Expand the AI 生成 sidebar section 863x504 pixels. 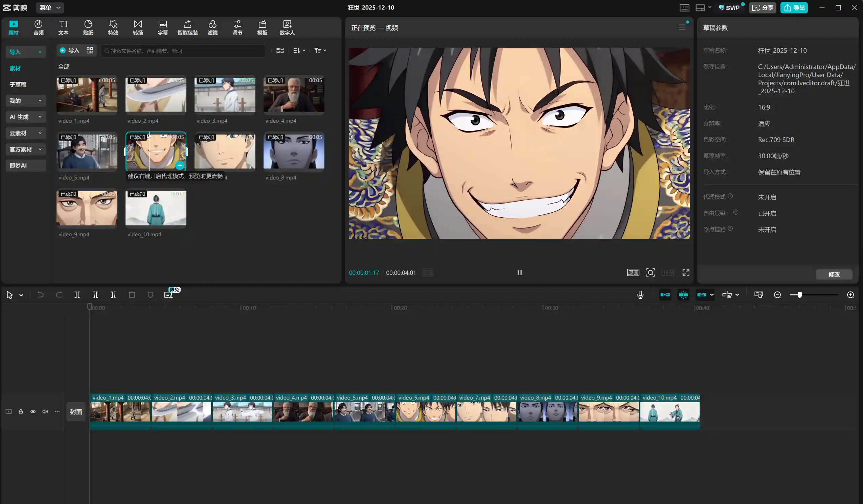[x=25, y=117]
